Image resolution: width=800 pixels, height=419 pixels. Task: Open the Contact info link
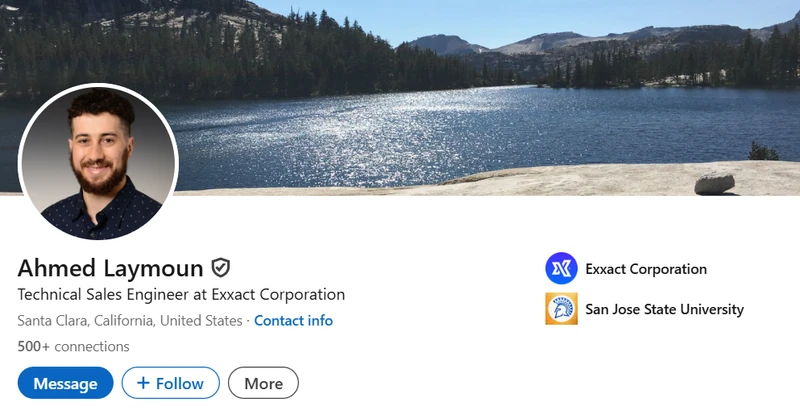[293, 321]
